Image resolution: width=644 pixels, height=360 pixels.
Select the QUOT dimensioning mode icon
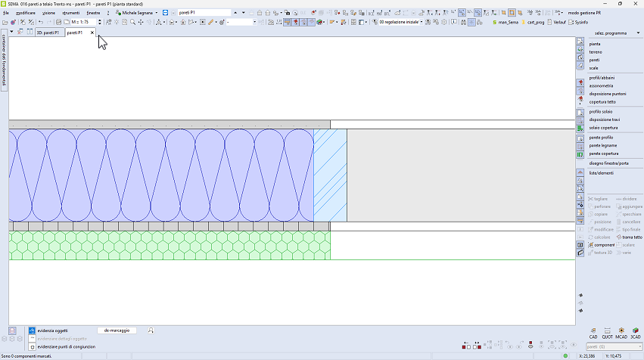(x=605, y=333)
